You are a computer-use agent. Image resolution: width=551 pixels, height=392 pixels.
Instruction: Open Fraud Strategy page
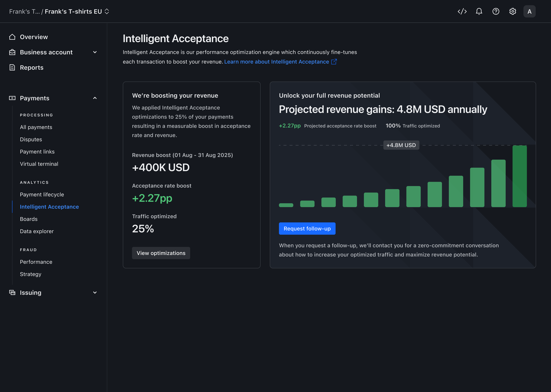pos(31,274)
